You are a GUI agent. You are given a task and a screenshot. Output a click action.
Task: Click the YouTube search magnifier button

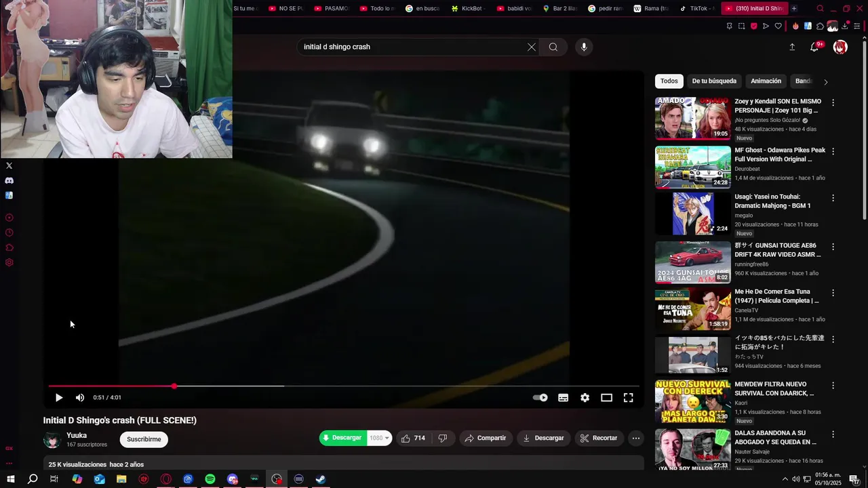pyautogui.click(x=553, y=47)
